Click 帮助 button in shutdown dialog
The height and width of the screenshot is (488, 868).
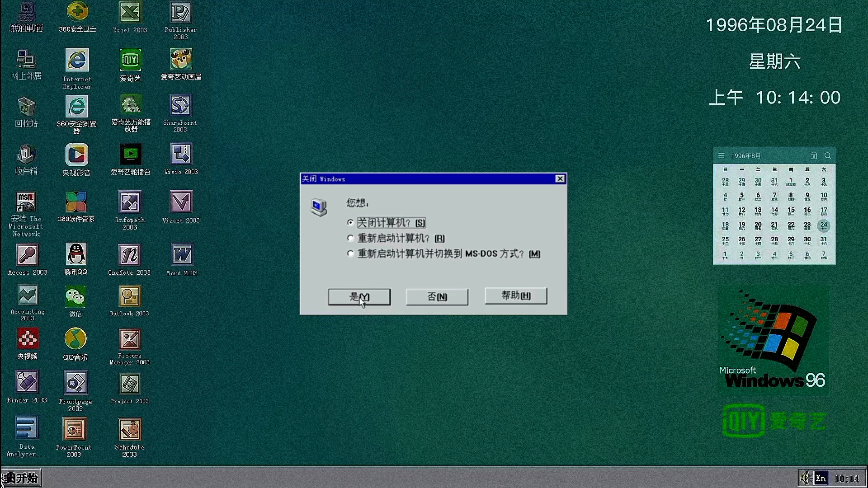point(514,296)
